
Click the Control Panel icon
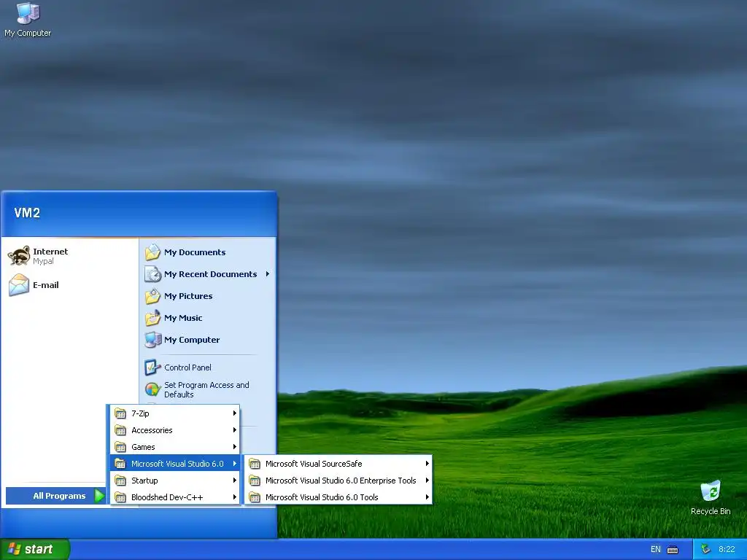(x=152, y=367)
